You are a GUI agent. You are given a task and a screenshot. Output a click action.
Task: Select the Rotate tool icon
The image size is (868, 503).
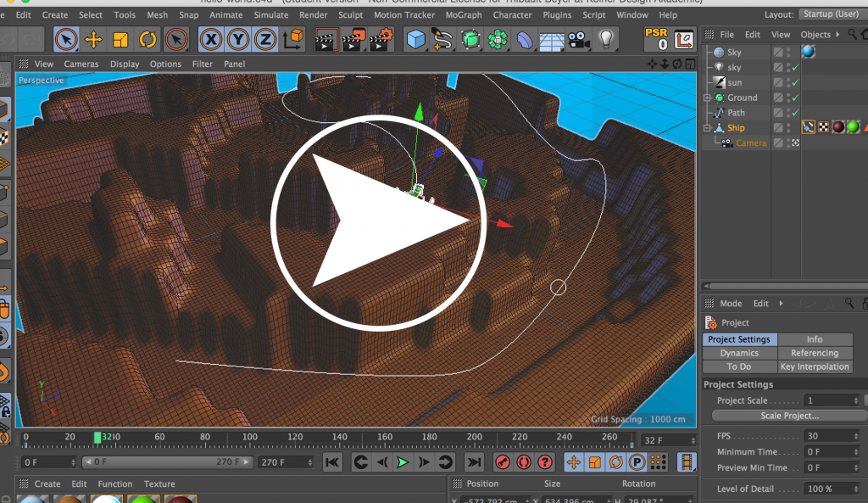click(x=147, y=40)
